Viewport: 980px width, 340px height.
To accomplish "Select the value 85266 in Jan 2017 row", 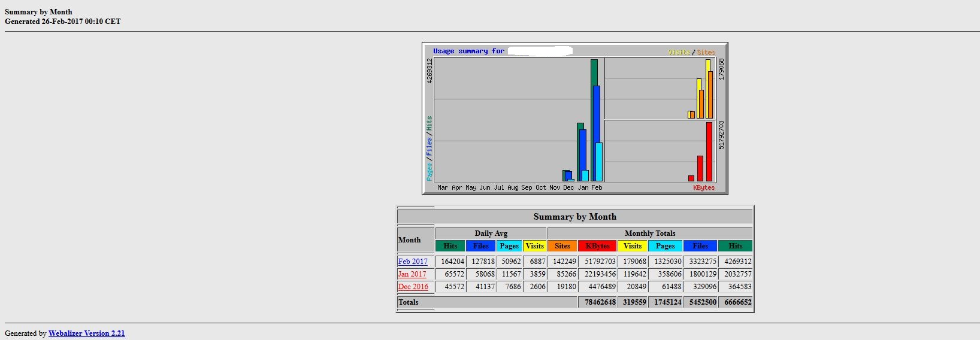I will tap(567, 274).
